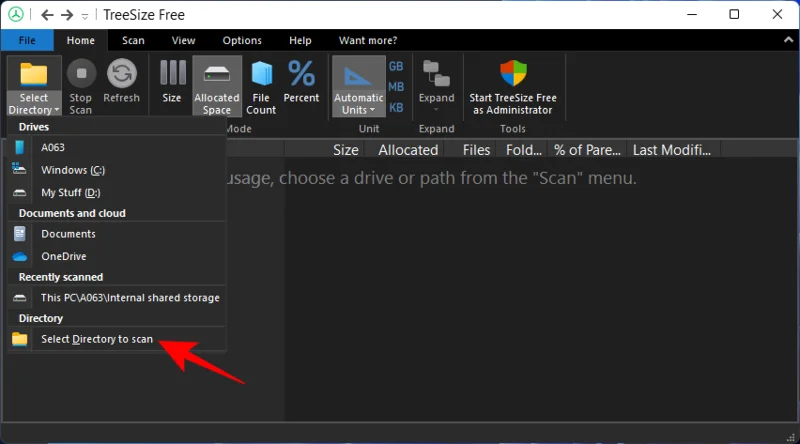Screen dimensions: 800x444
Task: Scan the My Stuff (D:) drive
Action: tap(117, 192)
